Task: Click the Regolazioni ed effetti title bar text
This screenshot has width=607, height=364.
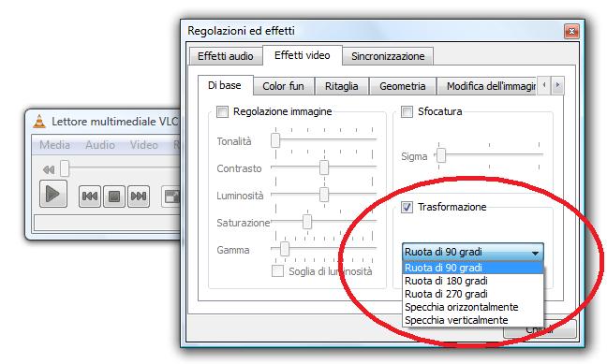Action: coord(241,31)
